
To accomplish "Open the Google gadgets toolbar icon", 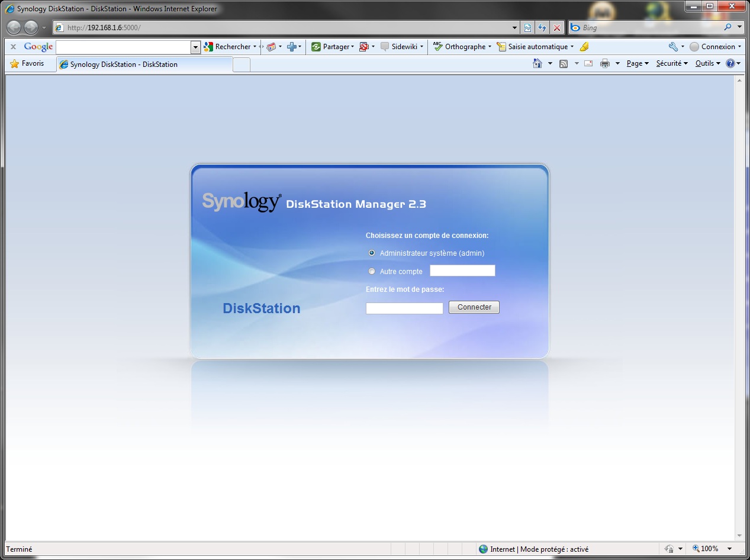I will coord(271,47).
